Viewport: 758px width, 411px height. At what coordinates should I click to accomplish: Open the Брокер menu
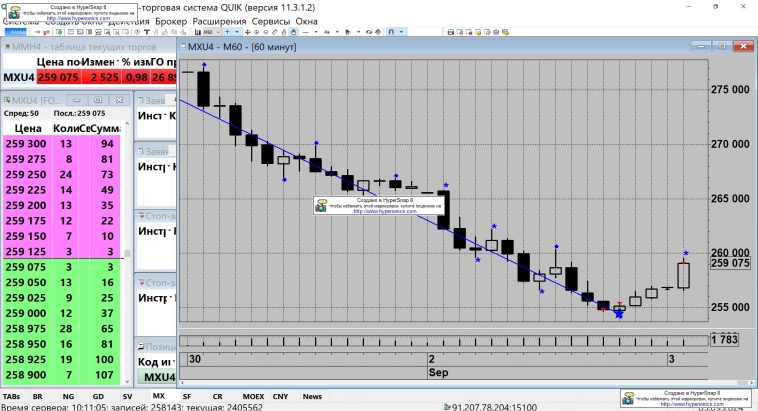pos(171,22)
